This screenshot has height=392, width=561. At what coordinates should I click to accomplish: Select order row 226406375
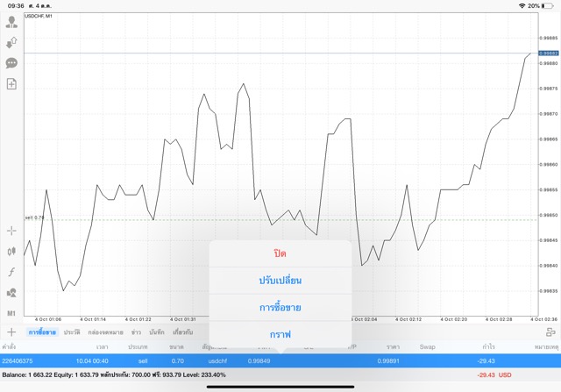pyautogui.click(x=280, y=360)
